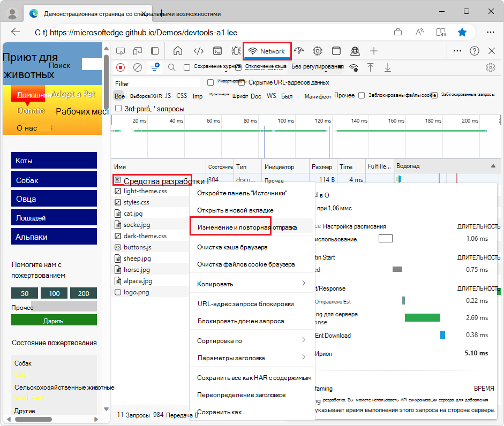Viewport: 504px width, 426px height.
Task: Open the globe-shaped tool icon
Action: point(355,51)
